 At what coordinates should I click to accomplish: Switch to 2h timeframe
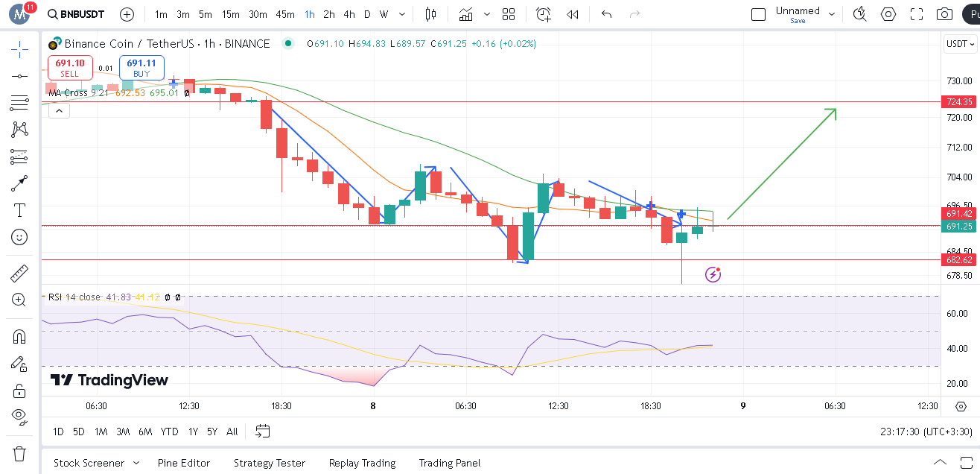click(x=329, y=14)
